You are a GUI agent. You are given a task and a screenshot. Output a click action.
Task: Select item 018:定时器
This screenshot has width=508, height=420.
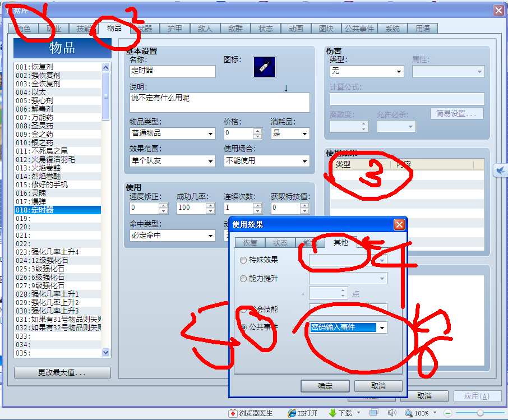click(58, 210)
